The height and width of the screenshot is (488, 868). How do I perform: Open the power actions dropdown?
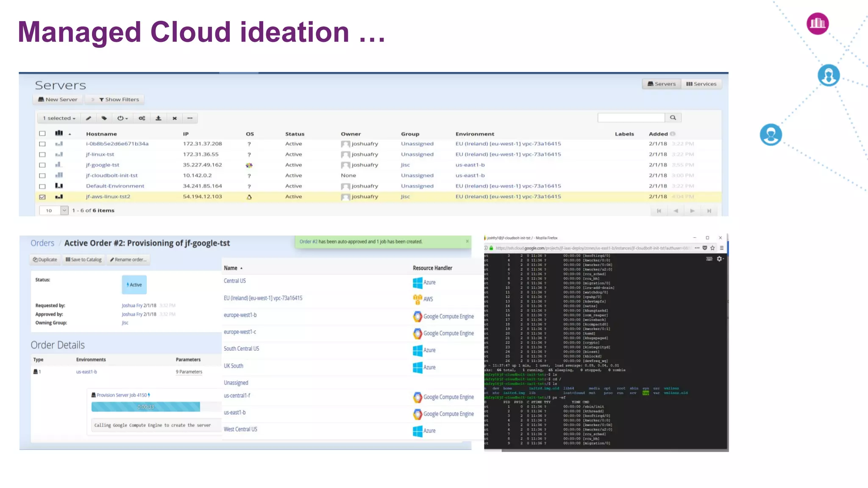(x=123, y=118)
